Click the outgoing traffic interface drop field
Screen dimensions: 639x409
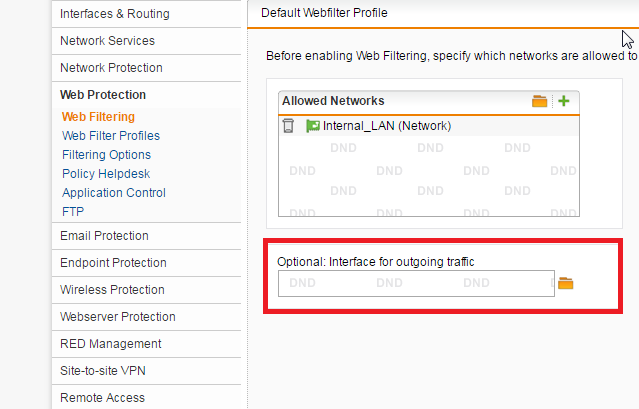(416, 283)
